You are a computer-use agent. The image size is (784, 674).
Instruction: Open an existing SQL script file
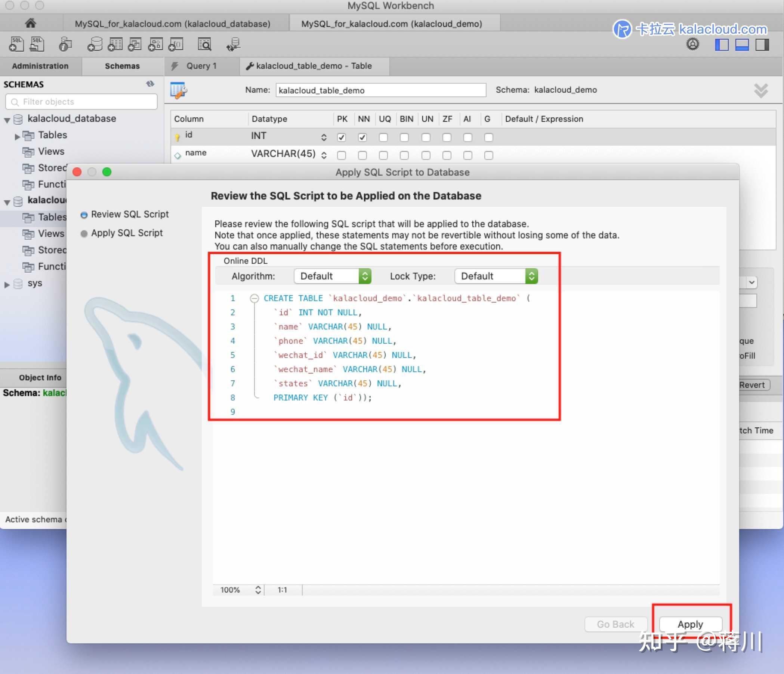tap(37, 44)
